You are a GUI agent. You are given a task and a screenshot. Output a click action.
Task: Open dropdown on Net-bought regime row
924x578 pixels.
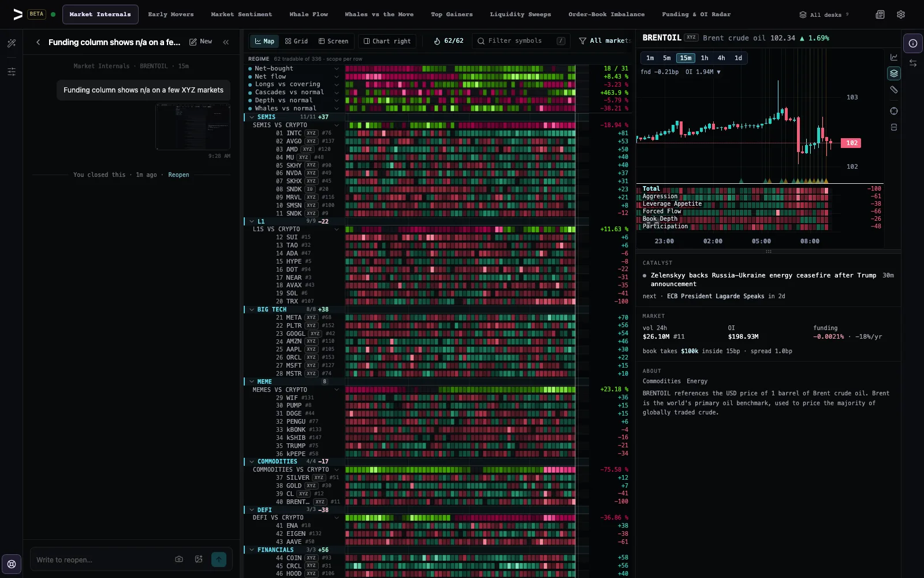[337, 69]
